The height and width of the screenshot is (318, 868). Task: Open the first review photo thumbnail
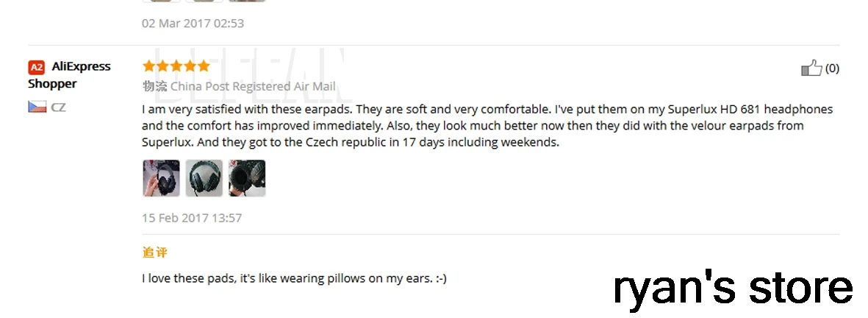pyautogui.click(x=161, y=178)
